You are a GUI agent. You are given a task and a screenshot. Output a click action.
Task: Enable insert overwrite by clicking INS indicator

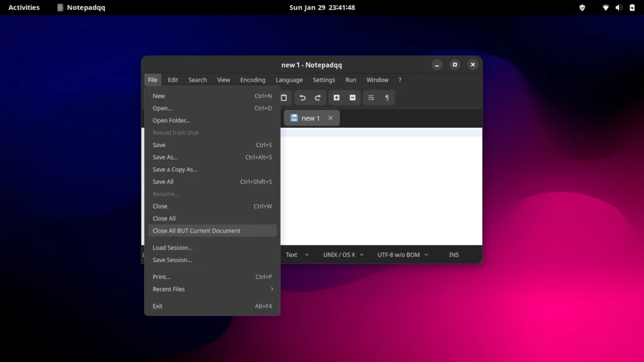click(x=453, y=255)
